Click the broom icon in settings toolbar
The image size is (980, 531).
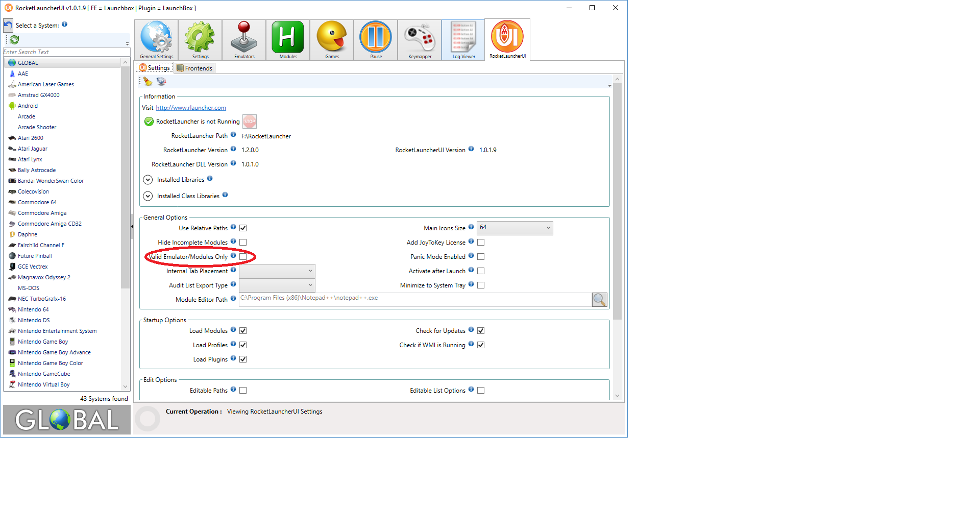coord(148,81)
